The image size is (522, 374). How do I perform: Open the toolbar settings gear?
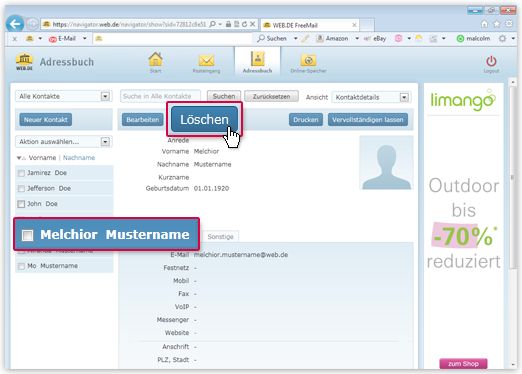click(x=502, y=39)
